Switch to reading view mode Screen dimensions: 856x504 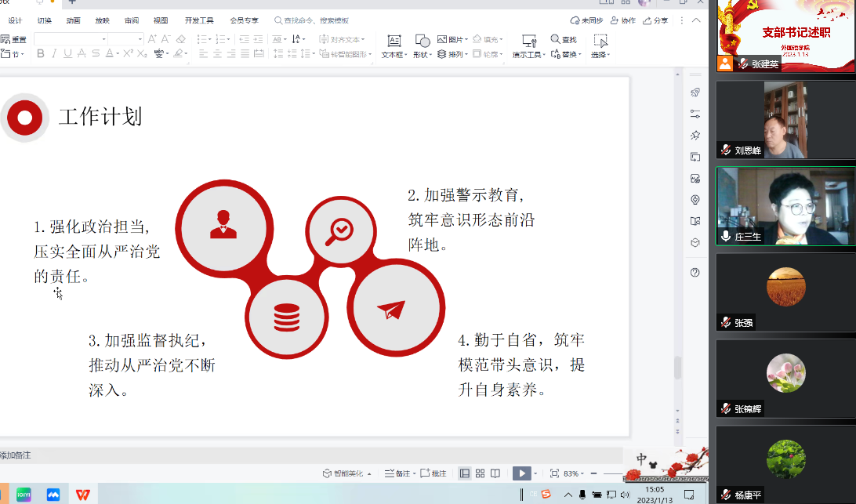click(x=495, y=473)
